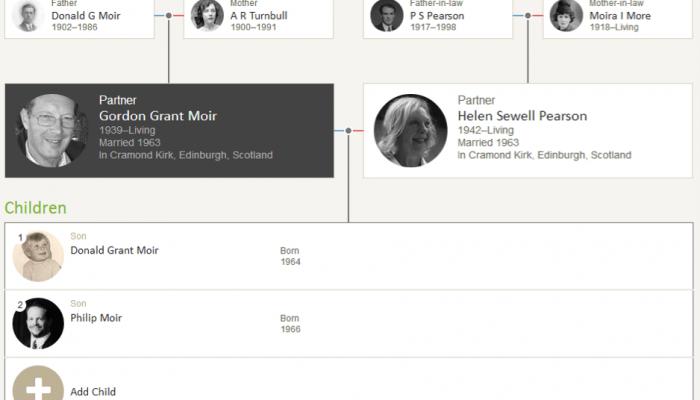Screen dimensions: 700x400
Task: Open the Moira I More card
Action: click(x=618, y=19)
